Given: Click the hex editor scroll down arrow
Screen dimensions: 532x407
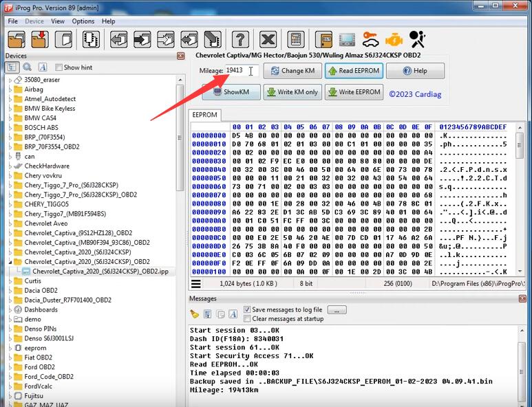Looking at the screenshot, I should pyautogui.click(x=520, y=272).
